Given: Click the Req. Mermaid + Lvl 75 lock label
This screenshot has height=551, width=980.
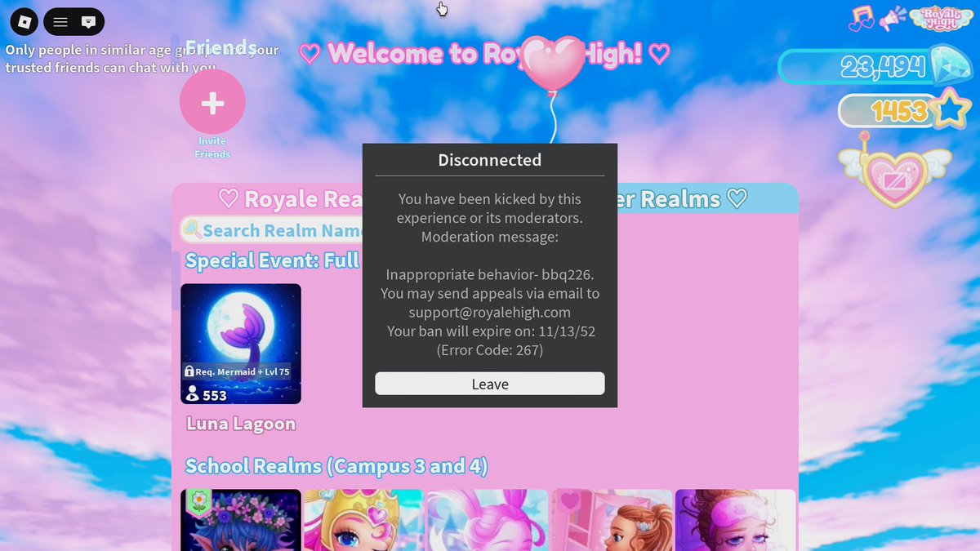Looking at the screenshot, I should 237,371.
